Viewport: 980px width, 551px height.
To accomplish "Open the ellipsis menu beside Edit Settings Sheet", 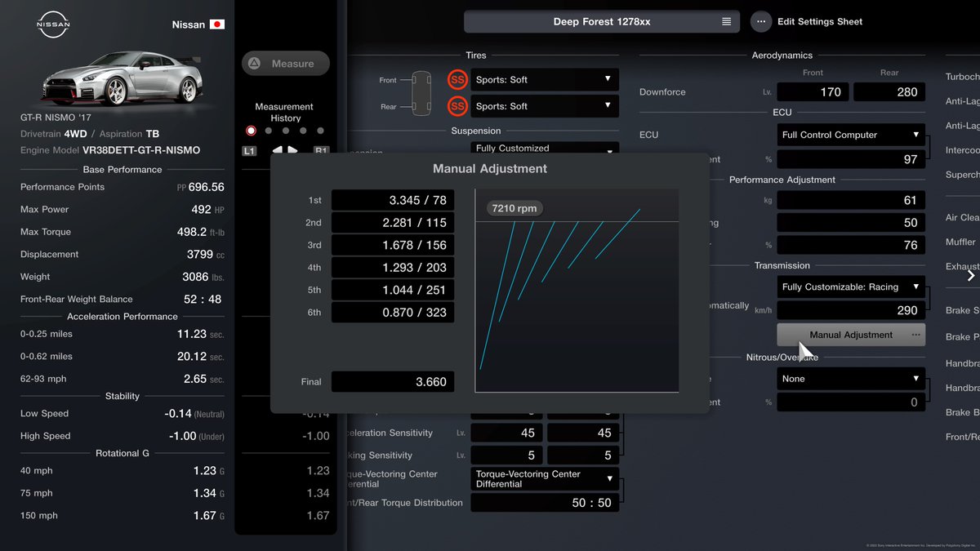I will [x=761, y=22].
